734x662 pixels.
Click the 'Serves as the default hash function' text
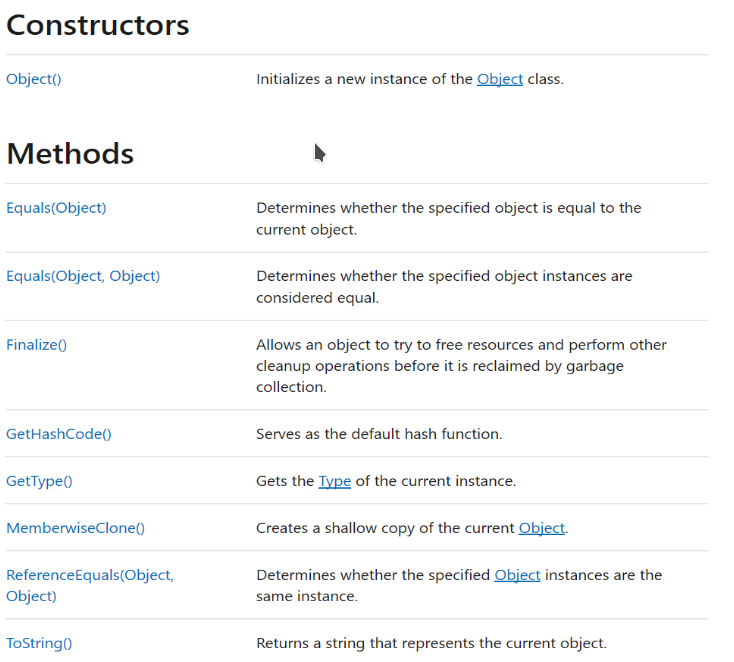379,434
